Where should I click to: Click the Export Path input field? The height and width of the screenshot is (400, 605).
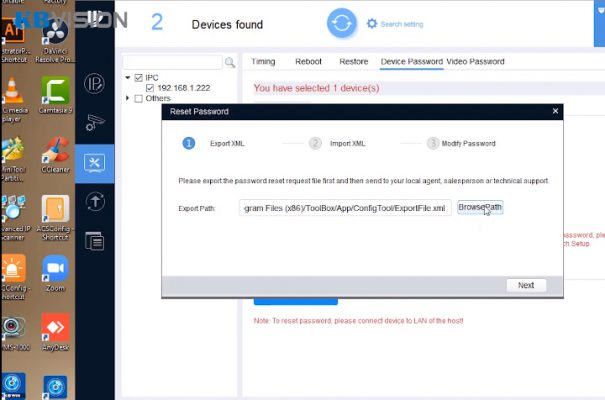[x=345, y=208]
